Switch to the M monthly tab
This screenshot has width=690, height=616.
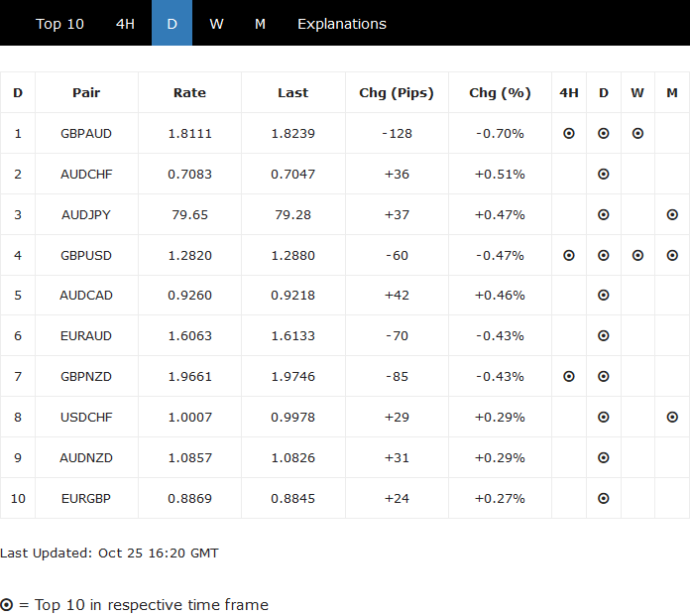pos(260,24)
